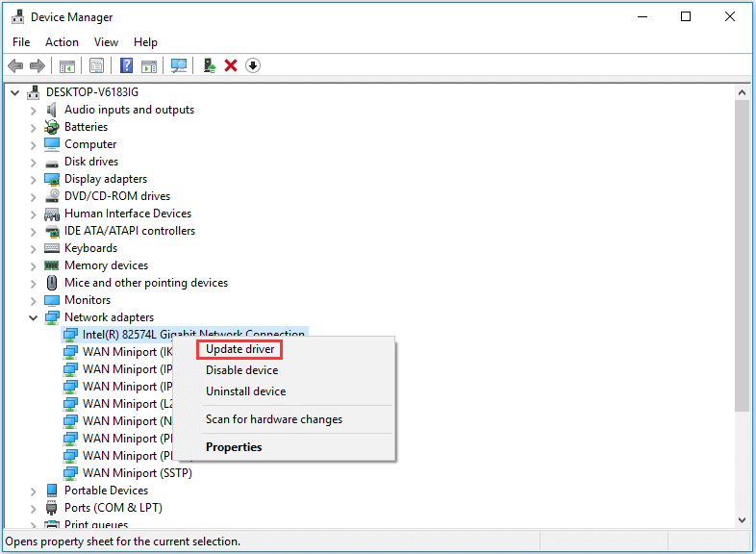Select Disable device in context menu
Image resolution: width=756 pixels, height=554 pixels.
241,370
